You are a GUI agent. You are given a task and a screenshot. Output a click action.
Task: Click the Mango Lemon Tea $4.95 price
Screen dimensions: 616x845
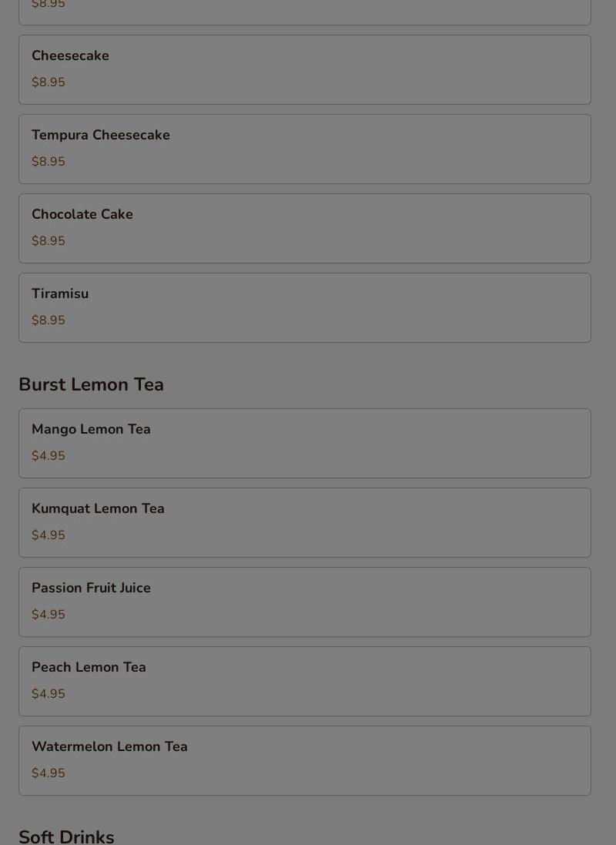point(48,455)
